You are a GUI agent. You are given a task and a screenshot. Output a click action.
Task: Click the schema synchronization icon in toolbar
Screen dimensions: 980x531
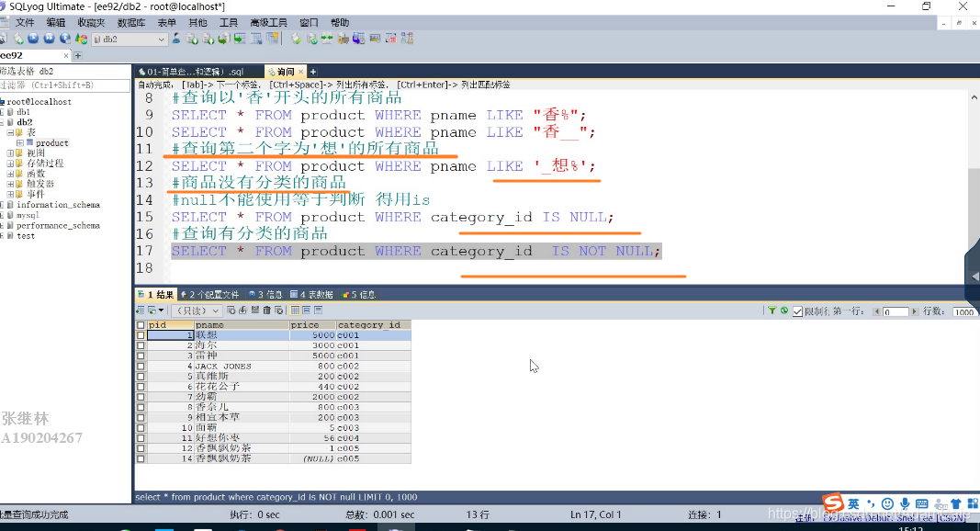tap(327, 39)
